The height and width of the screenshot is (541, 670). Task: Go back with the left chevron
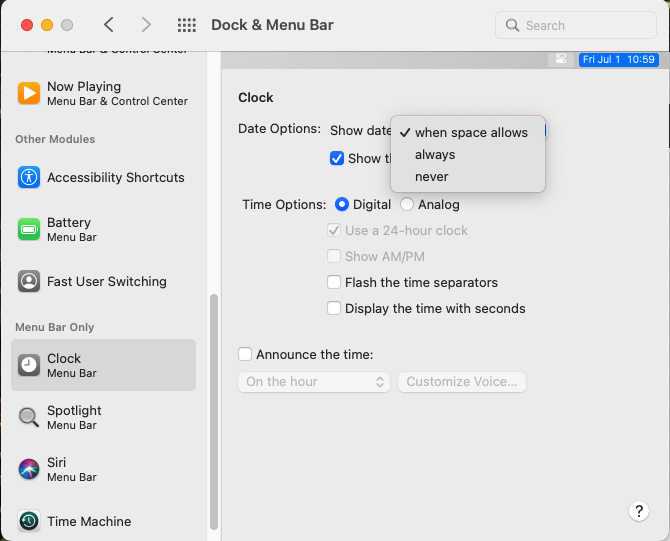(109, 25)
